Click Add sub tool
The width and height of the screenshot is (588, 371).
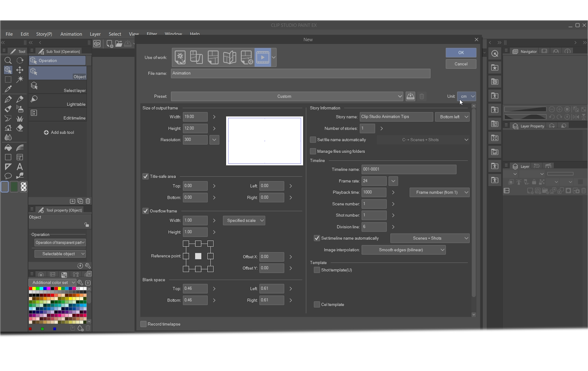[x=59, y=133]
